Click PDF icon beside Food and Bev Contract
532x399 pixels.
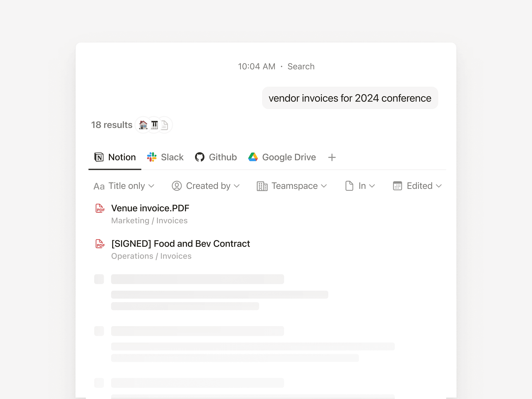coord(100,244)
